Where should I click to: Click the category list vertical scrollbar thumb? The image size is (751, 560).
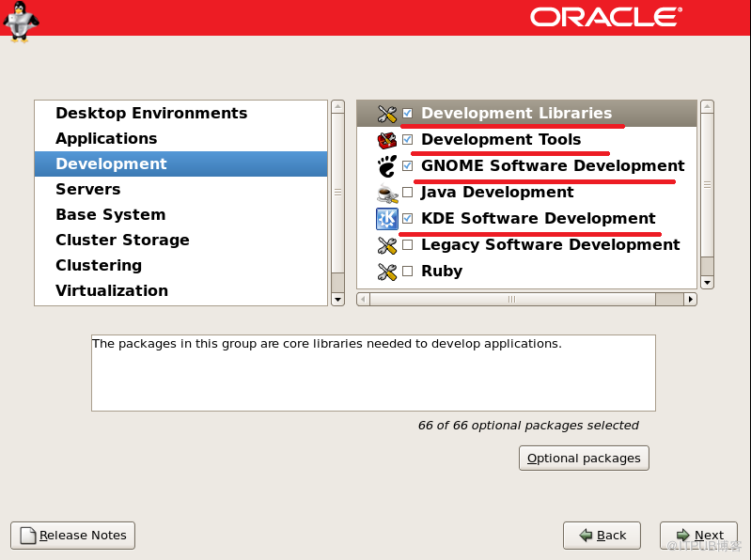click(x=337, y=193)
